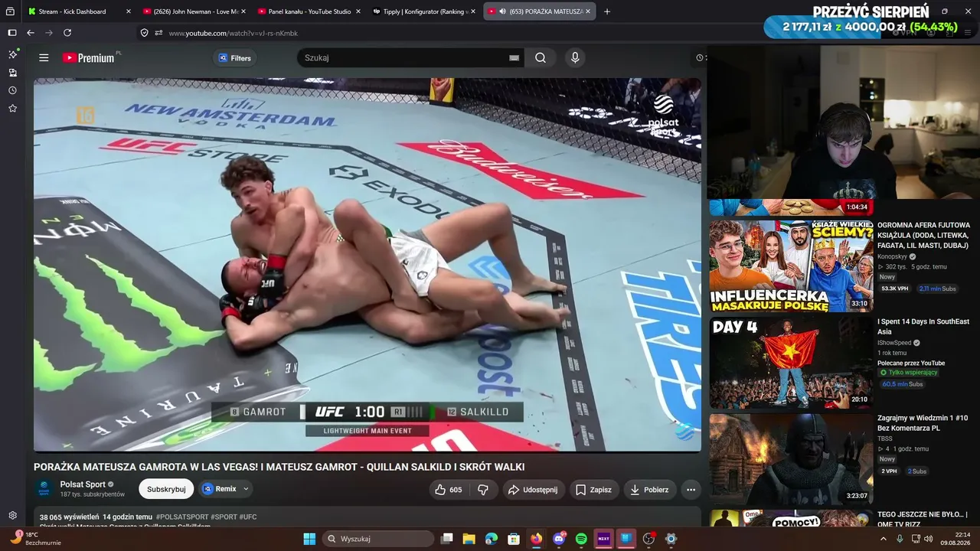
Task: Start voice search with the microphone
Action: click(575, 58)
